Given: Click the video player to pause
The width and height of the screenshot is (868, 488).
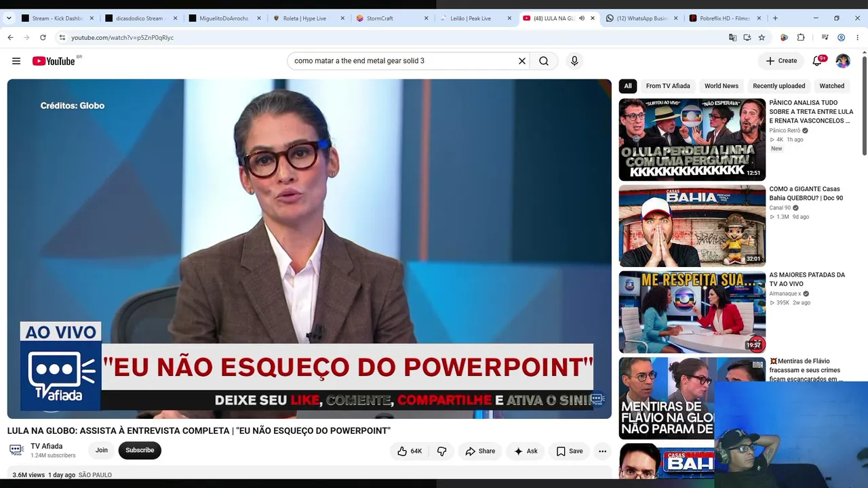Looking at the screenshot, I should coord(309,249).
